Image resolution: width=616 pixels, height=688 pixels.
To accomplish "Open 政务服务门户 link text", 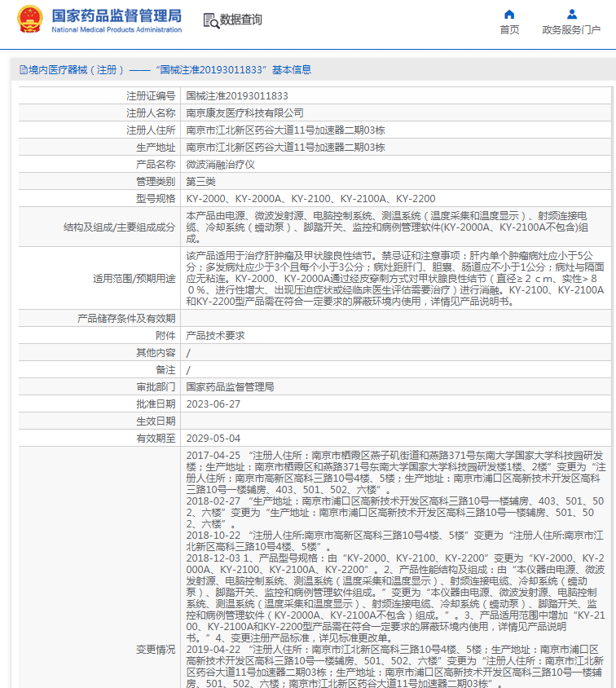I will point(571,30).
